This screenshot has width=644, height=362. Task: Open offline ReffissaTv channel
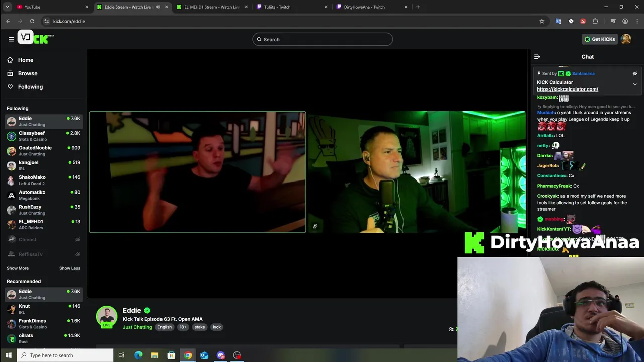[x=44, y=254]
